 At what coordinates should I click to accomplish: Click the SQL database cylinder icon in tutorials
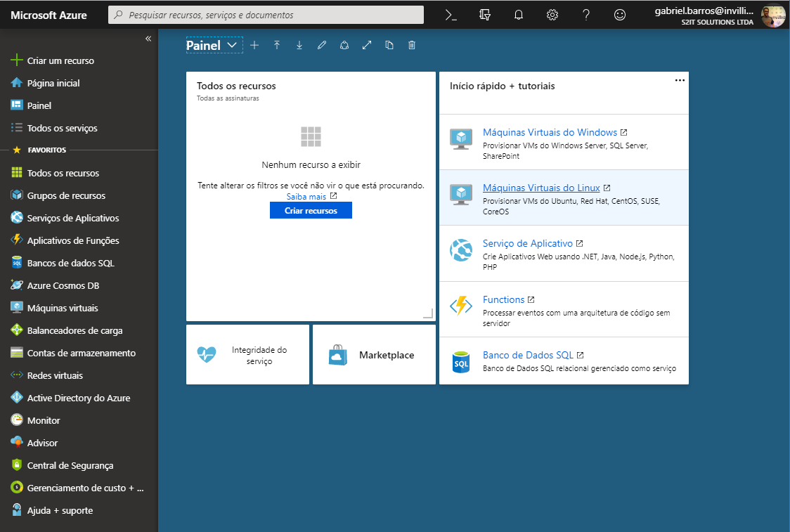point(461,362)
